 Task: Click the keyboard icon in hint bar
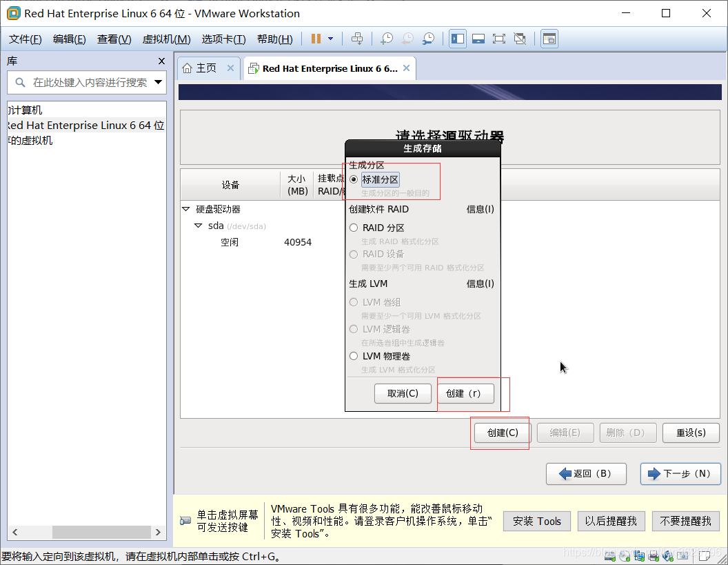coord(185,520)
